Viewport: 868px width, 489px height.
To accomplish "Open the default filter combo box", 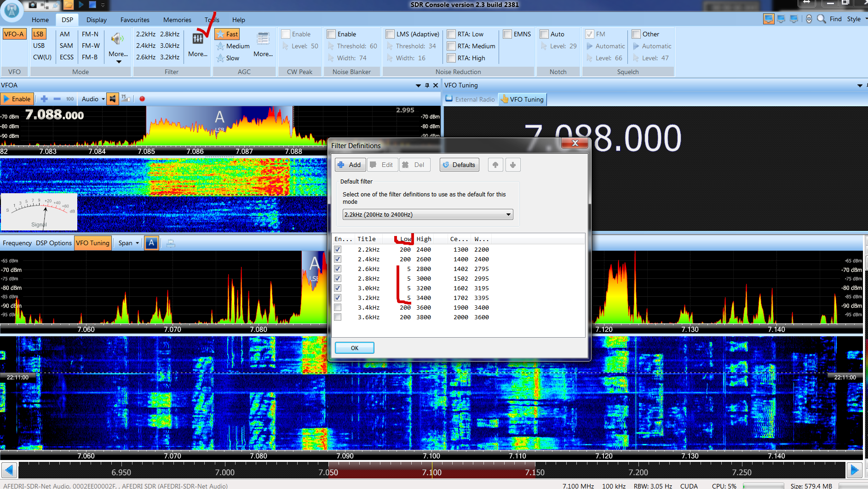I will tap(427, 214).
